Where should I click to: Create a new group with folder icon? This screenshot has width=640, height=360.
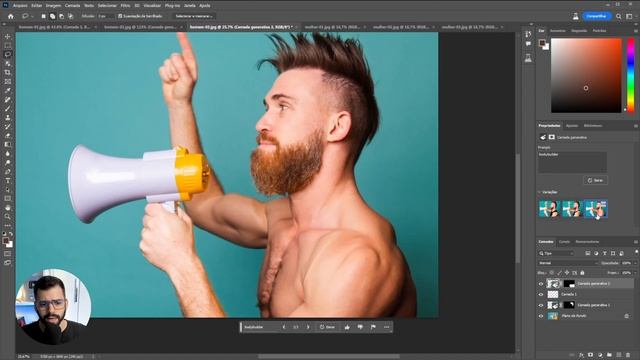[609, 355]
